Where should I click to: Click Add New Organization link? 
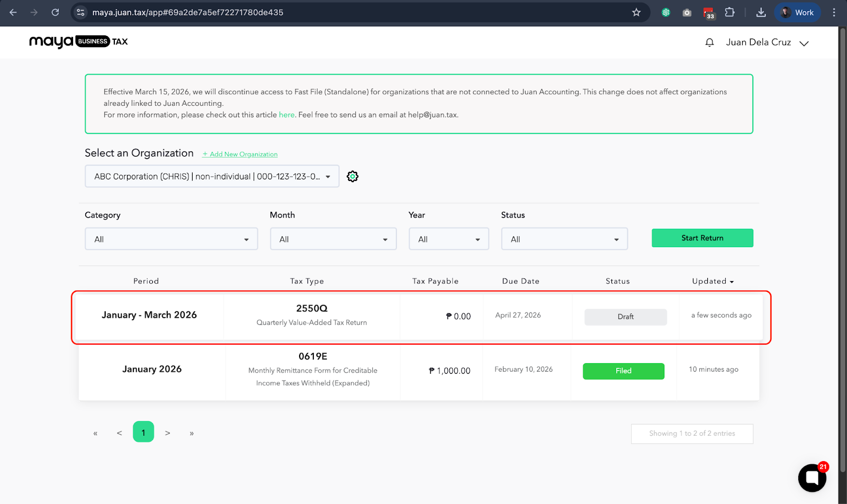point(240,154)
